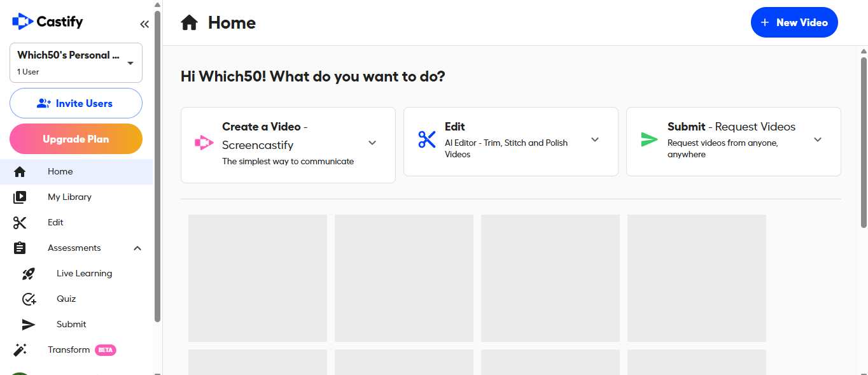The width and height of the screenshot is (868, 375).
Task: Collapse the Assessments menu section
Action: (x=137, y=248)
